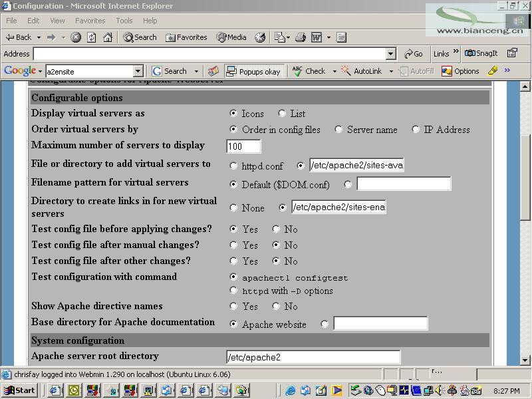The height and width of the screenshot is (399, 532).
Task: Click the Maximum number of servers field
Action: coord(243,146)
